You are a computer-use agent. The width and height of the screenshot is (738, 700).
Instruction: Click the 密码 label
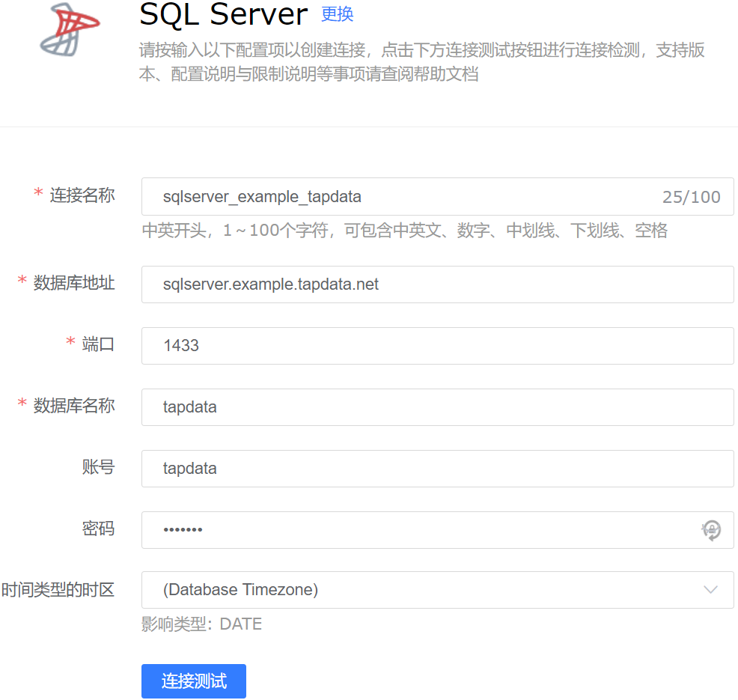pyautogui.click(x=98, y=528)
